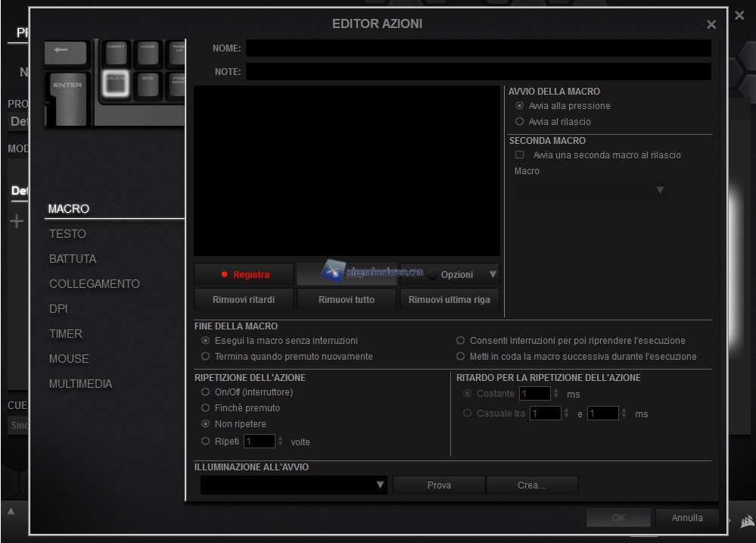Select Finchè premuto repetition option

(205, 408)
